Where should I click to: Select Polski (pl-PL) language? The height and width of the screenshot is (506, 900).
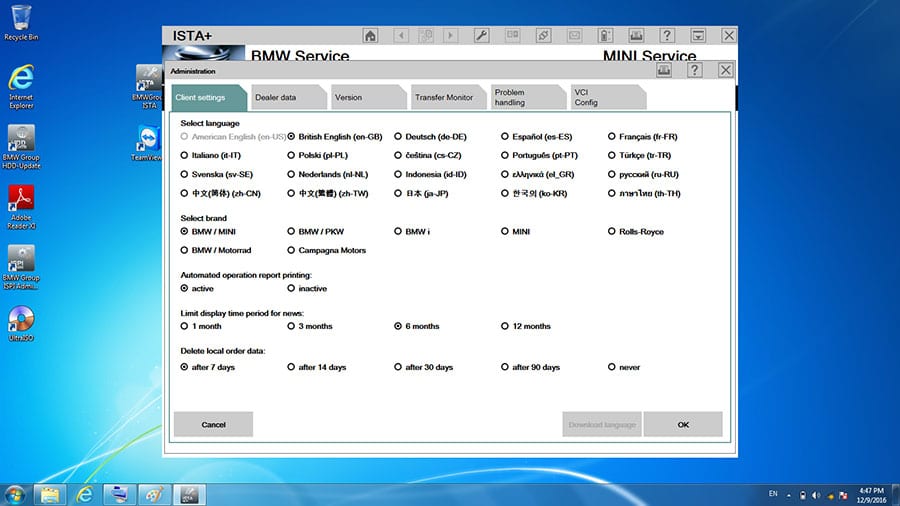pyautogui.click(x=317, y=155)
